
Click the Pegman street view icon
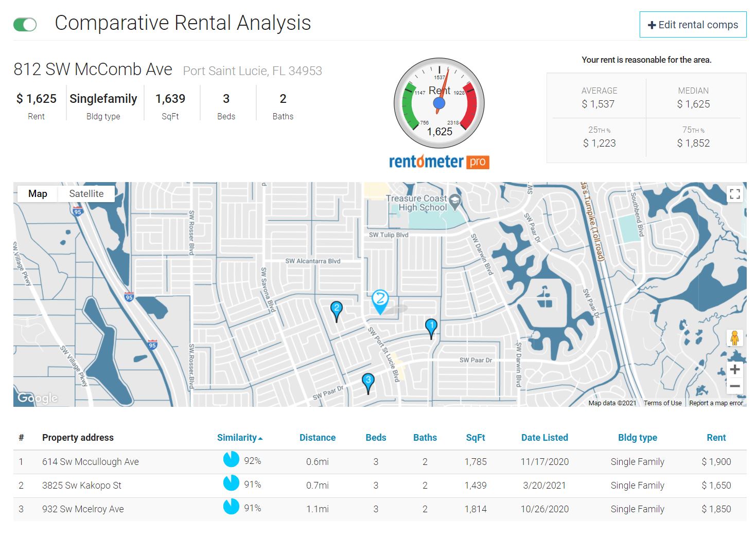click(x=735, y=338)
